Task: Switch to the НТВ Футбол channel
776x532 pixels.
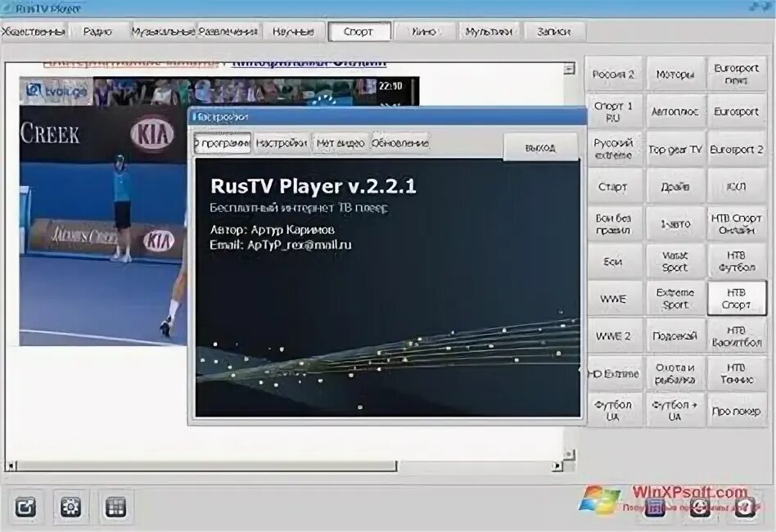Action: click(x=737, y=261)
